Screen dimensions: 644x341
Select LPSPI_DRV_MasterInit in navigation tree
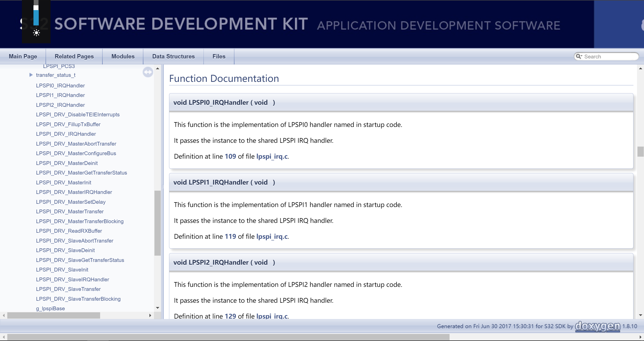click(63, 182)
